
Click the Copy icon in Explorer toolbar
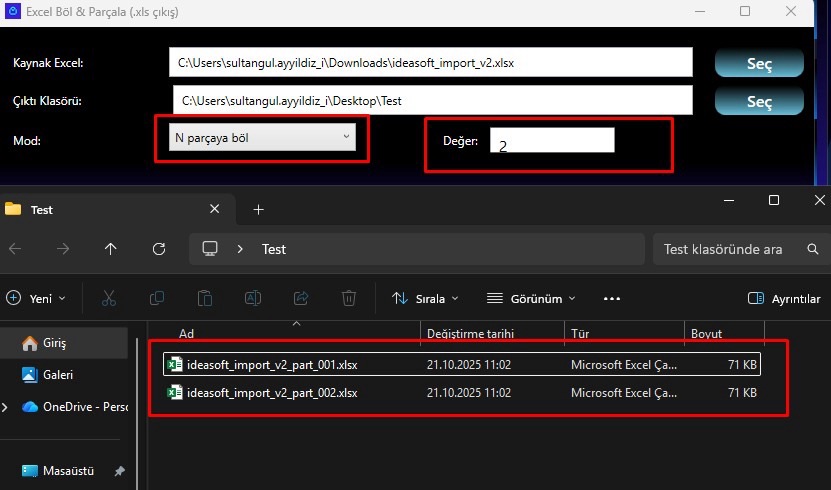coord(157,298)
